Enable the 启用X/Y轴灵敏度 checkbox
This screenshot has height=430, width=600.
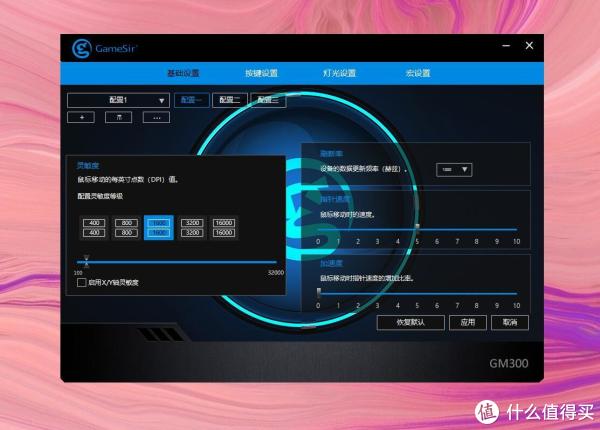(x=81, y=282)
